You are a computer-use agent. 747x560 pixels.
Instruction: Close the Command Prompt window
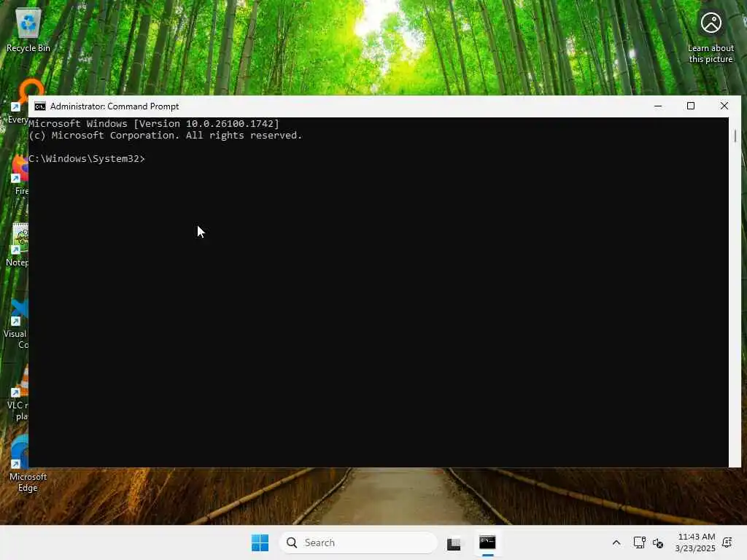click(724, 106)
